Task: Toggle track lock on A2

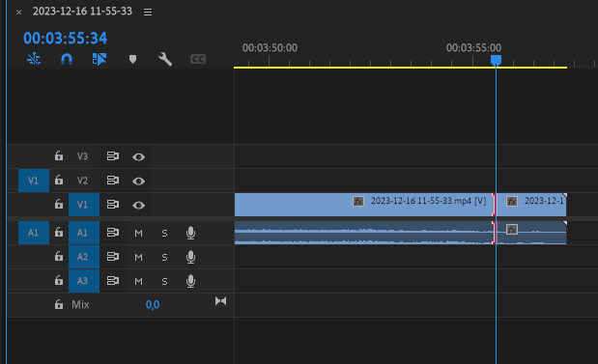Action: point(59,256)
